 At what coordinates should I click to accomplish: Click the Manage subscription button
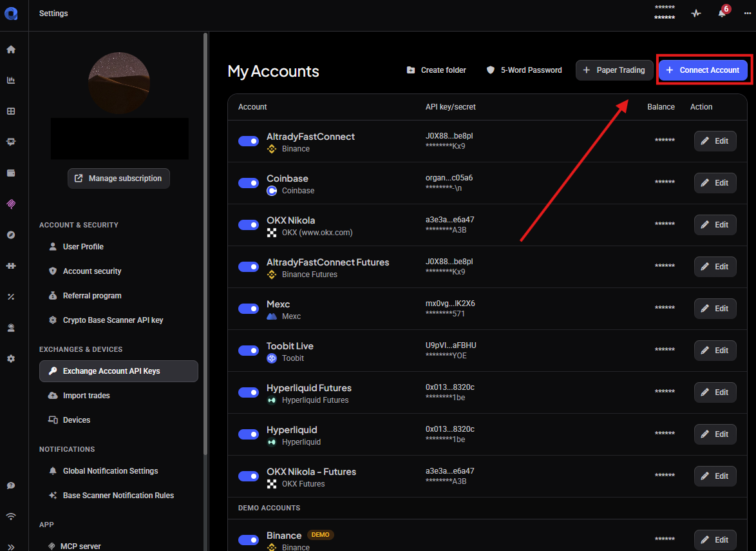118,179
